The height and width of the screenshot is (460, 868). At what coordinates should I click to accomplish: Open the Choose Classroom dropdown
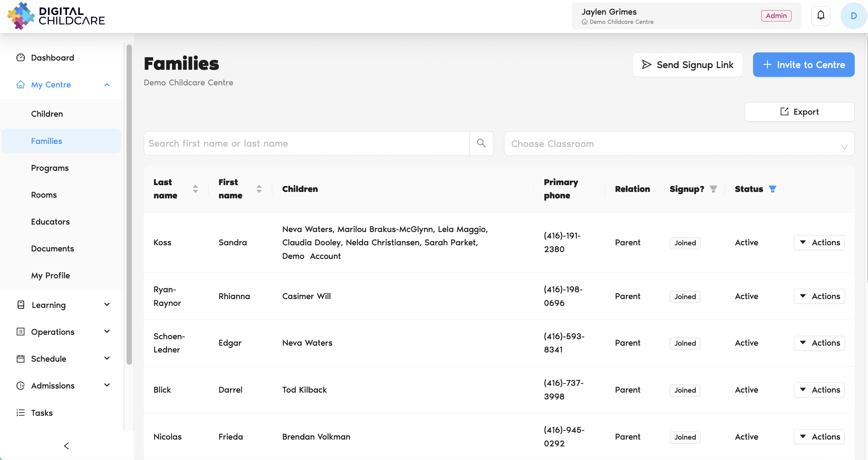point(679,144)
